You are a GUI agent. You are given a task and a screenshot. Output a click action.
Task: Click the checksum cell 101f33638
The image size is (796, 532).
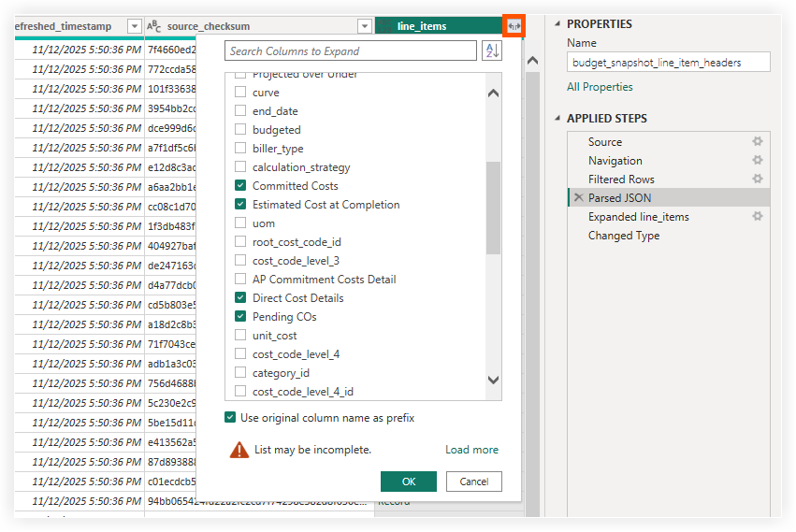pyautogui.click(x=171, y=89)
